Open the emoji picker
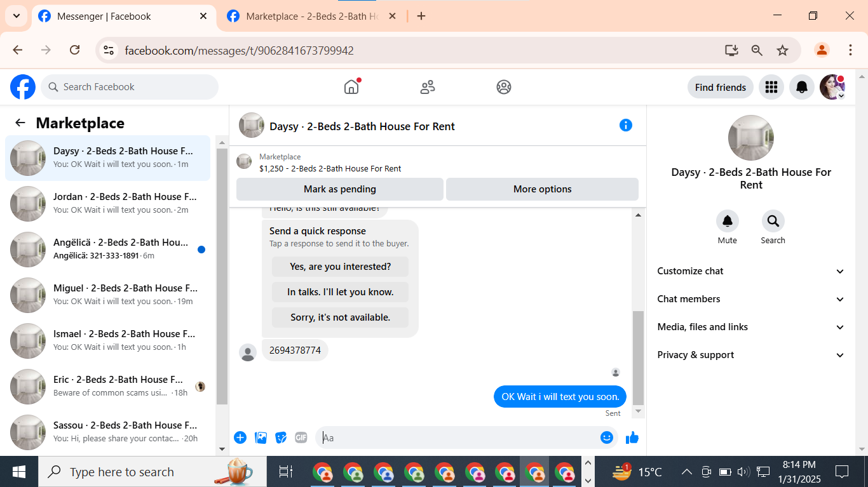The height and width of the screenshot is (487, 868). [607, 437]
